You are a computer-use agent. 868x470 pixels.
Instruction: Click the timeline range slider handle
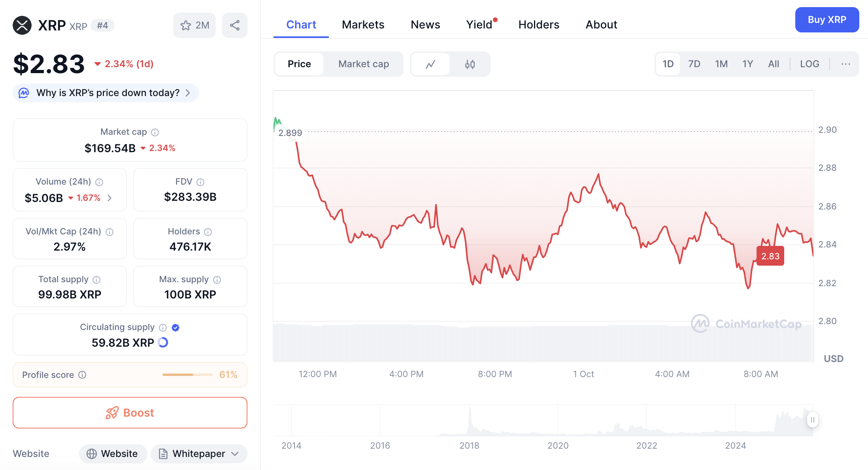tap(812, 420)
